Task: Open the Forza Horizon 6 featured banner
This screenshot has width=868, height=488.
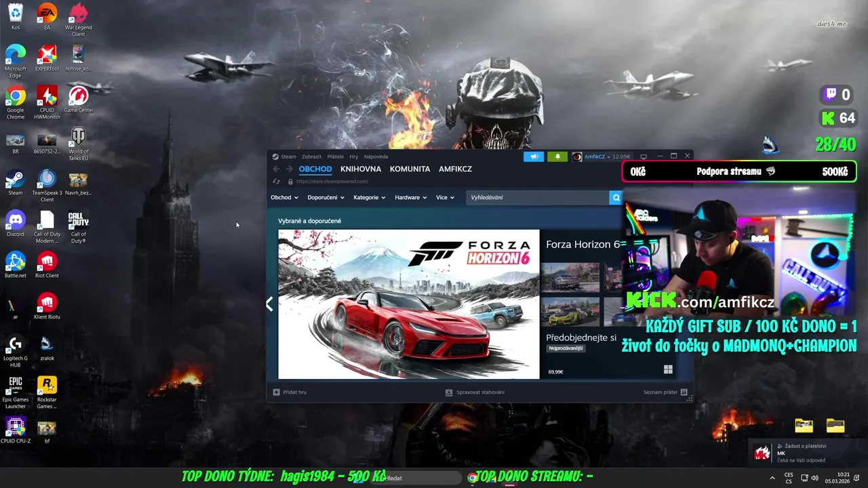Action: (409, 304)
